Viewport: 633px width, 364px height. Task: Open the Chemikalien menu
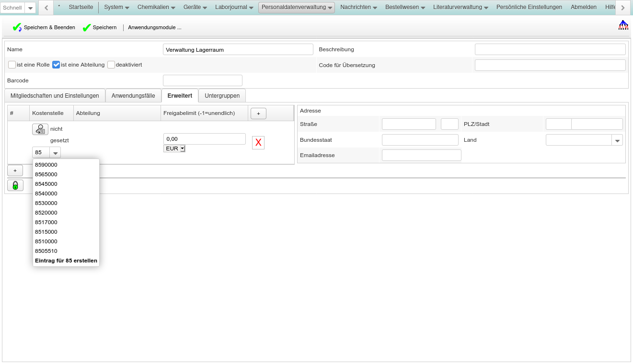(156, 7)
